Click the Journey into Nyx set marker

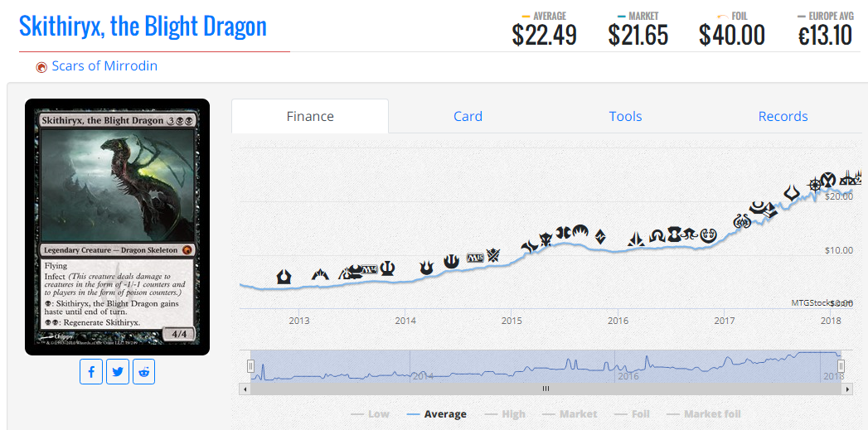point(451,261)
